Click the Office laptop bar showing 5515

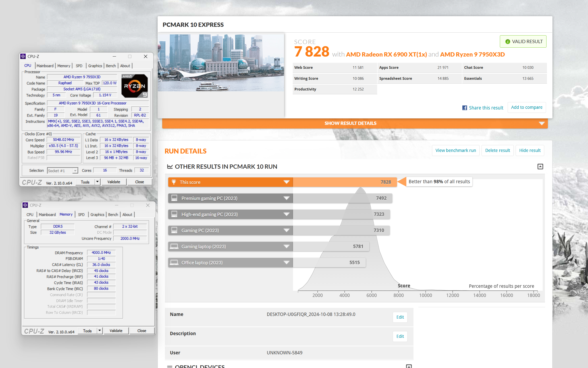point(329,262)
